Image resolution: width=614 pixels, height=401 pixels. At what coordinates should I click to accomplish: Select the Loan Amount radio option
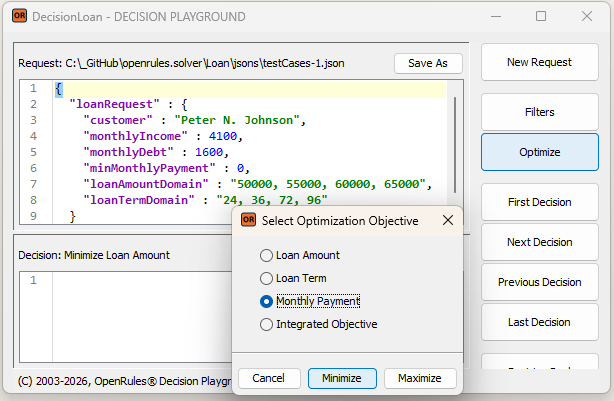266,255
